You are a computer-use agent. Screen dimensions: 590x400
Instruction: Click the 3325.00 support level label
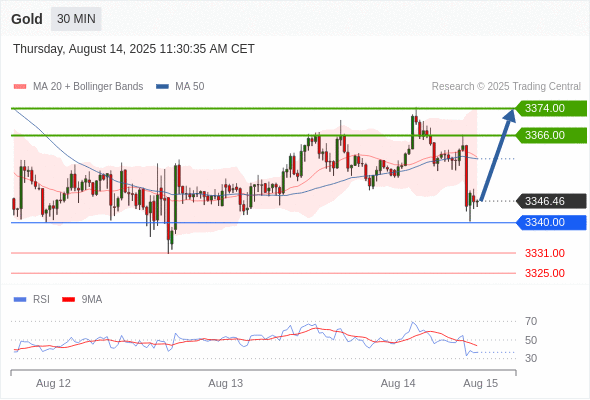click(545, 273)
